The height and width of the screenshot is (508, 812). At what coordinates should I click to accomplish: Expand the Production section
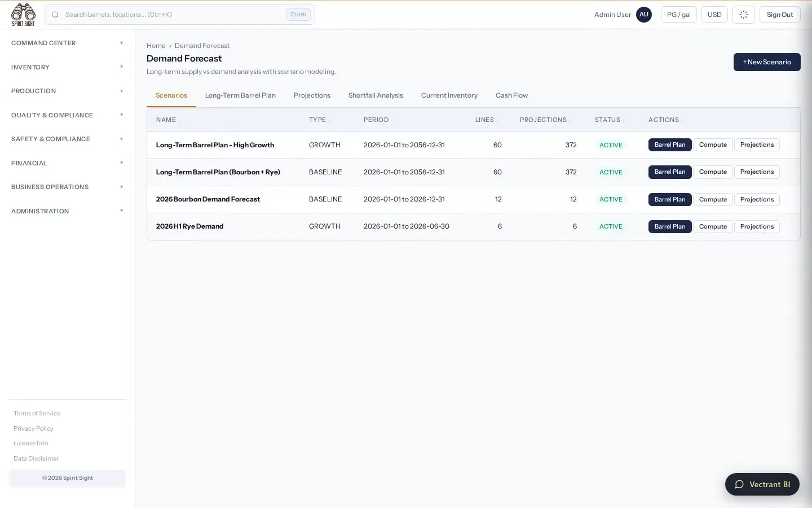67,91
